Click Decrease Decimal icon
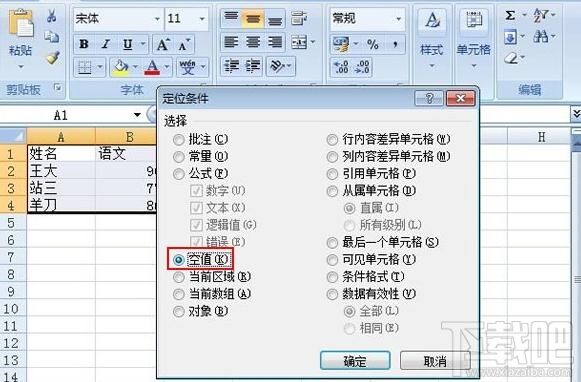 362,67
